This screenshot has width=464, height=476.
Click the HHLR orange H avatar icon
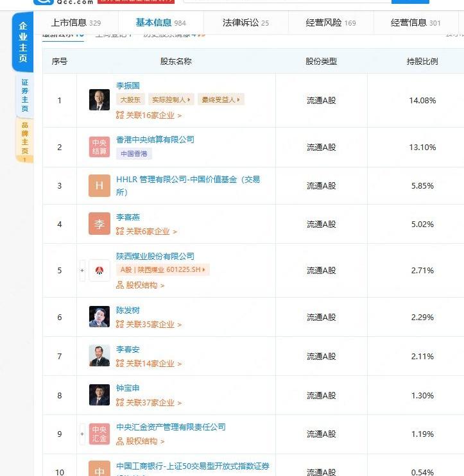click(x=99, y=185)
